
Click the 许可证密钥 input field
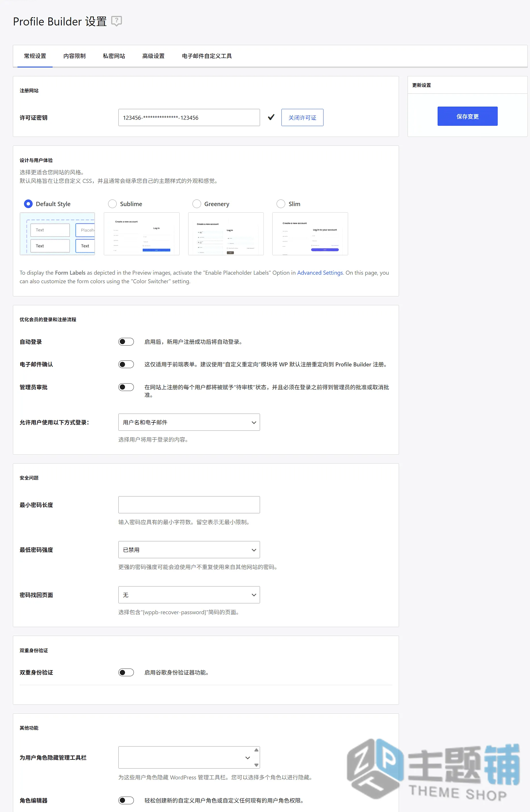click(189, 117)
